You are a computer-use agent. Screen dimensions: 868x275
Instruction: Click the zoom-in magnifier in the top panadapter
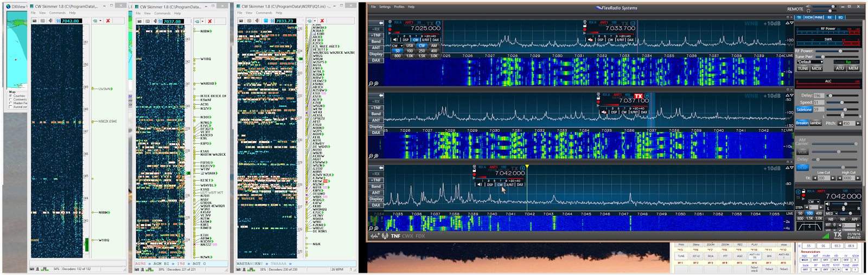376,84
